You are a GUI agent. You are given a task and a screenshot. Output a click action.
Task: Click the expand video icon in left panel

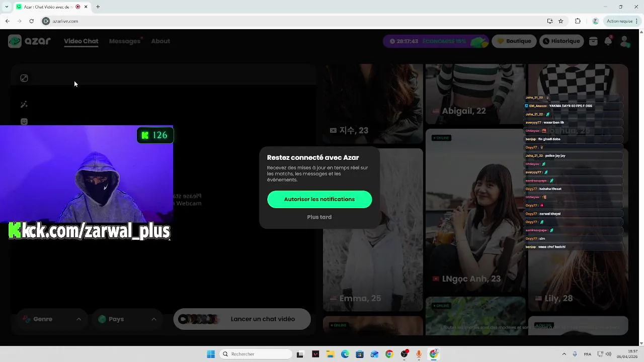[24, 78]
